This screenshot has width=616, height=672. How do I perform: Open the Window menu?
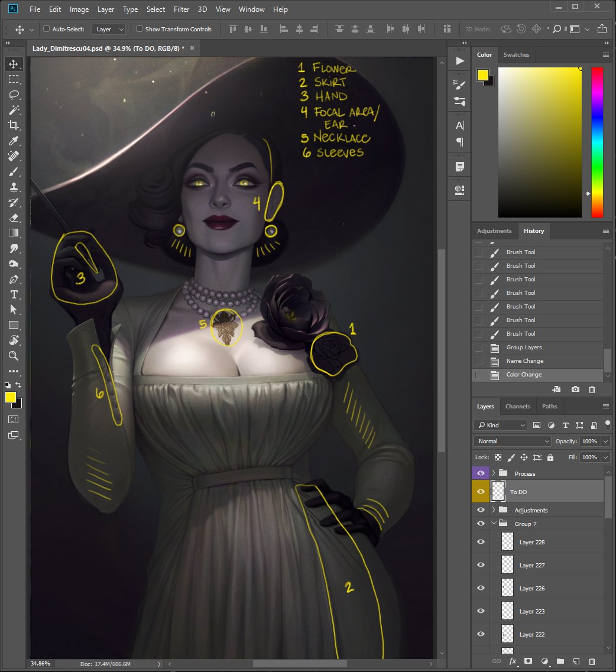coord(251,9)
